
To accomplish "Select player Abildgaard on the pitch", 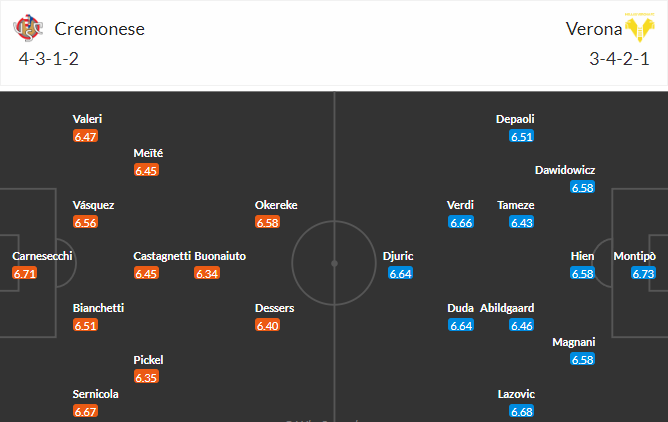I will pyautogui.click(x=507, y=308).
